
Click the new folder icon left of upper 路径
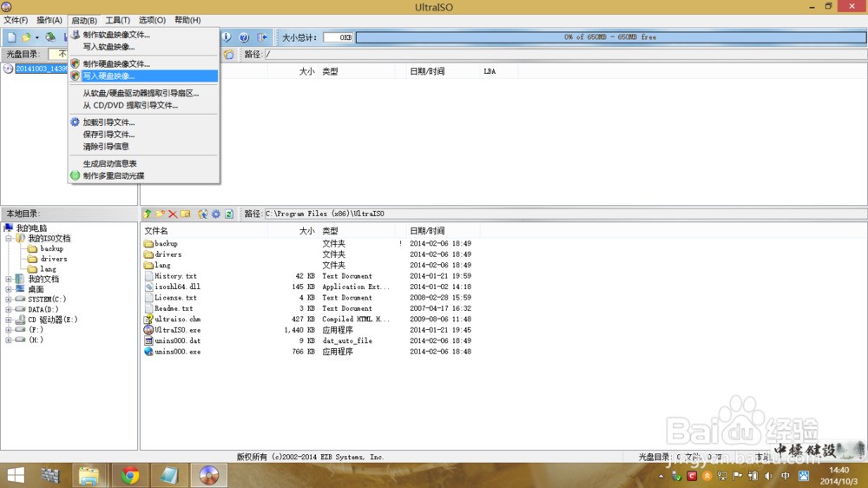coord(228,55)
